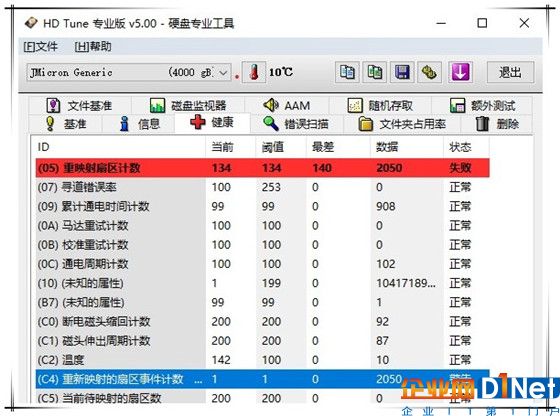Click the copy screenshot to clipboard icon

click(375, 72)
